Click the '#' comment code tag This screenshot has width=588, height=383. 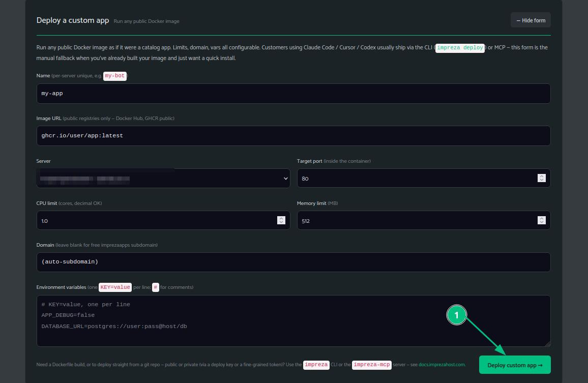click(x=155, y=287)
